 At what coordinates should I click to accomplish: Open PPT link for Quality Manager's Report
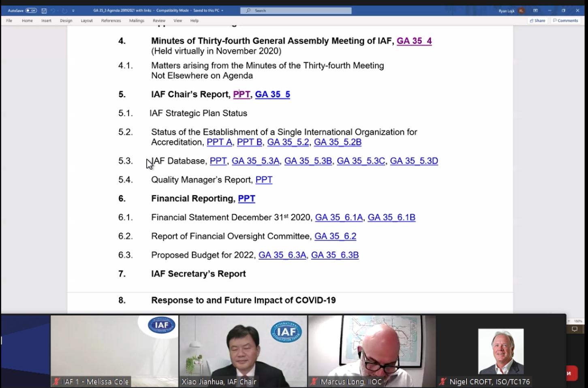click(264, 180)
